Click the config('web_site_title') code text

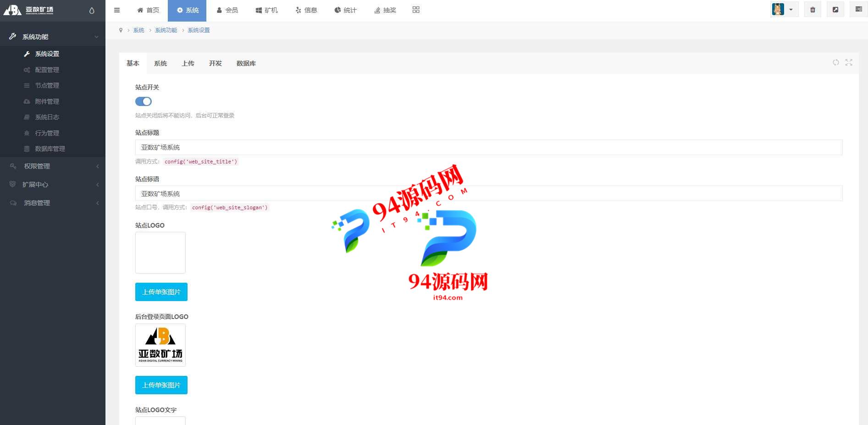[x=201, y=162]
